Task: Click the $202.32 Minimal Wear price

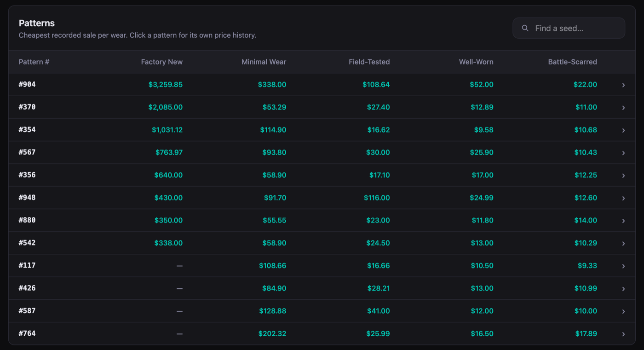Action: tap(272, 333)
